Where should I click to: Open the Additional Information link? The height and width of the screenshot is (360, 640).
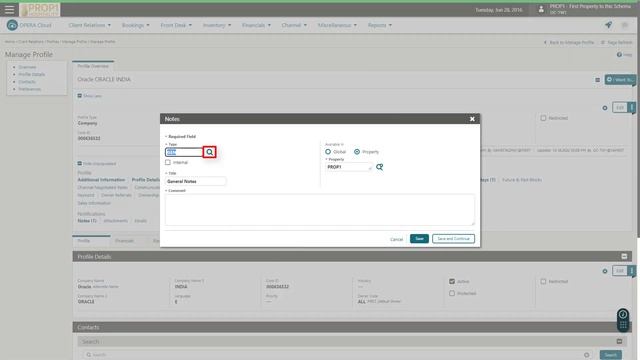click(101, 180)
